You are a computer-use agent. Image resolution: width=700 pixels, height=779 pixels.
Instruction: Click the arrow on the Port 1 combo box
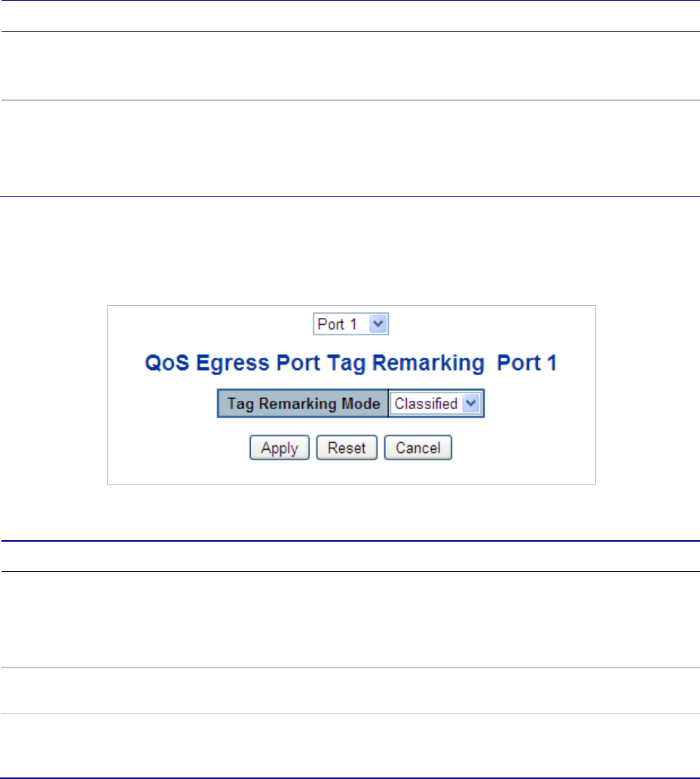click(379, 324)
